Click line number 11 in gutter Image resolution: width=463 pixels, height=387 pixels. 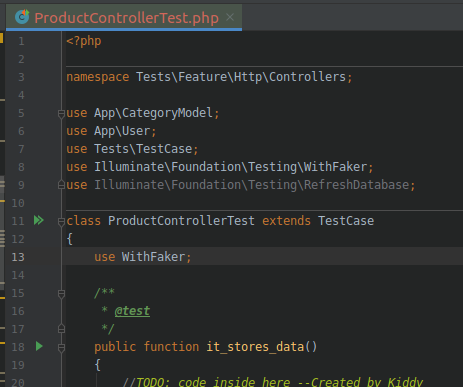tap(18, 221)
